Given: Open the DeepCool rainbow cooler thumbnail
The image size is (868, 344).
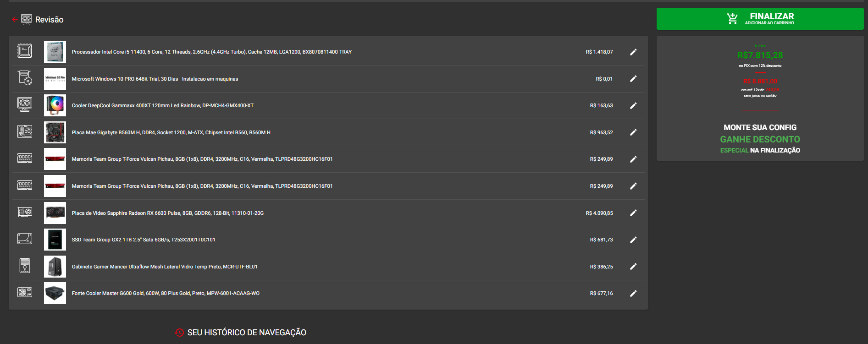Looking at the screenshot, I should pyautogui.click(x=55, y=105).
